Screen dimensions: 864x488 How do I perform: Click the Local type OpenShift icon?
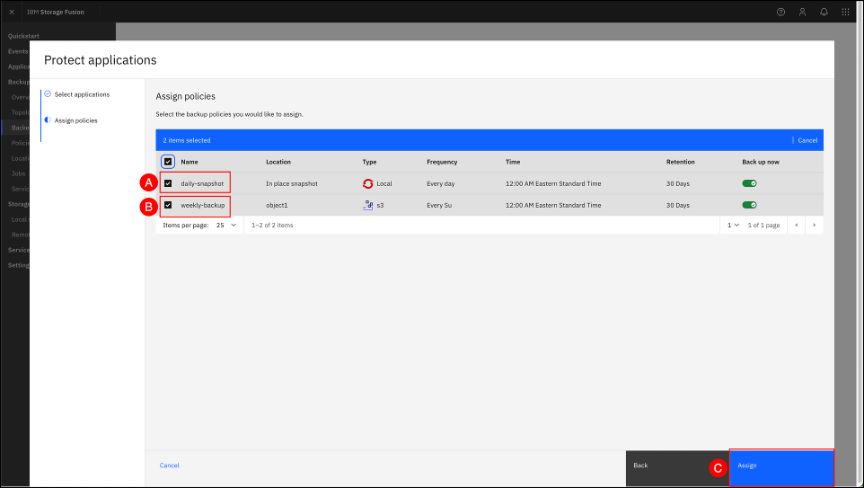(x=368, y=184)
